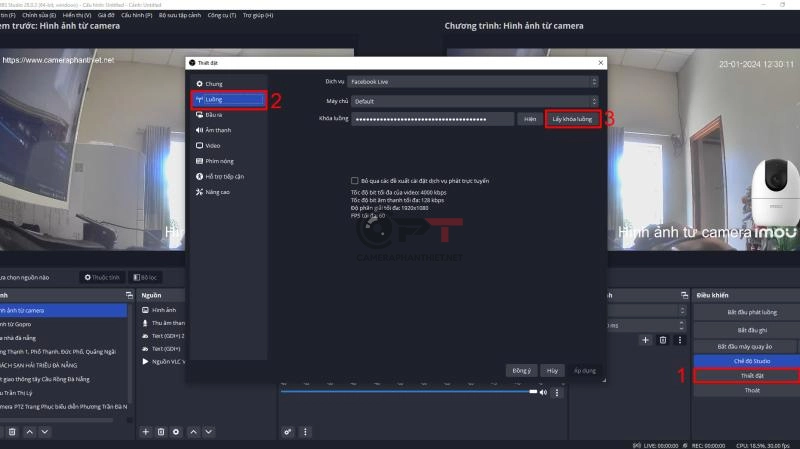Click Thuộc tính source properties button
The height and width of the screenshot is (449, 800).
102,277
